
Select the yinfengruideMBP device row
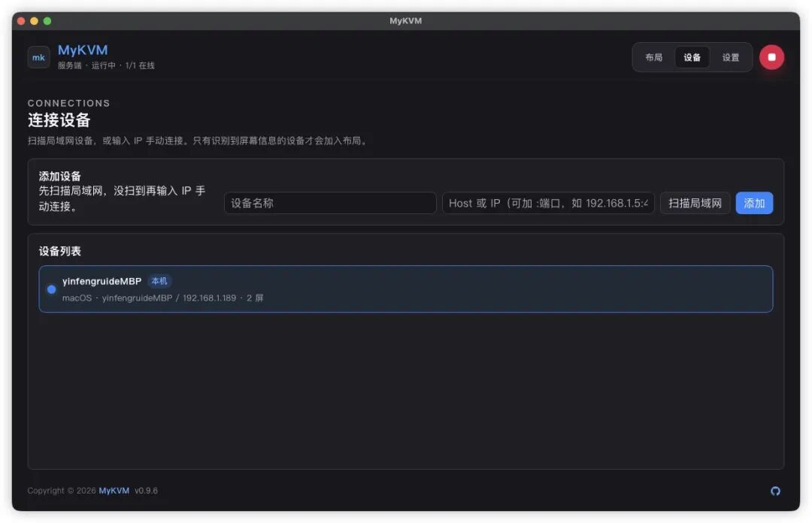[405, 289]
